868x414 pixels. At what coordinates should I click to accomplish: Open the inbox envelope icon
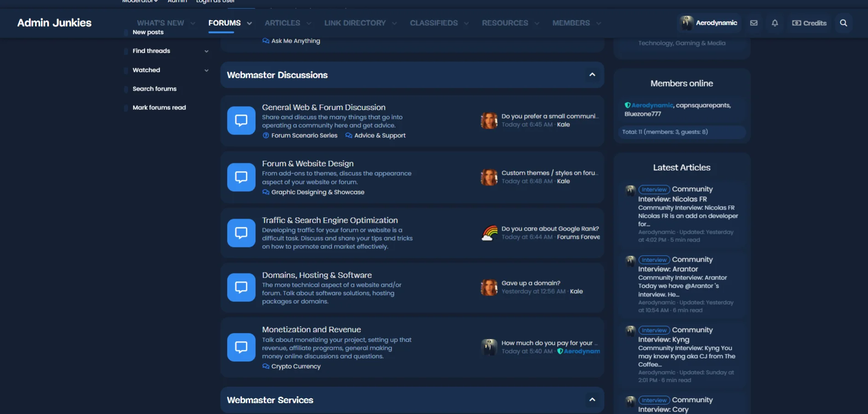pos(754,23)
